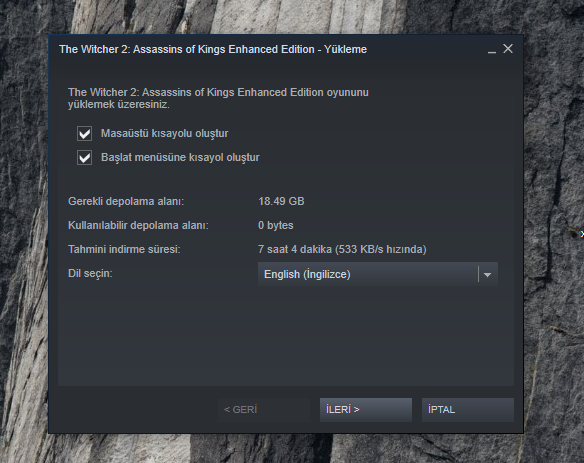Click the 7 saat 4 dakika download estimate
The image size is (584, 463).
point(342,249)
